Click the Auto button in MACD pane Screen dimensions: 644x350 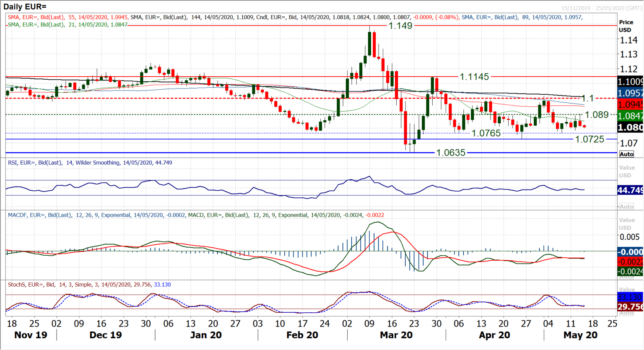(x=626, y=277)
